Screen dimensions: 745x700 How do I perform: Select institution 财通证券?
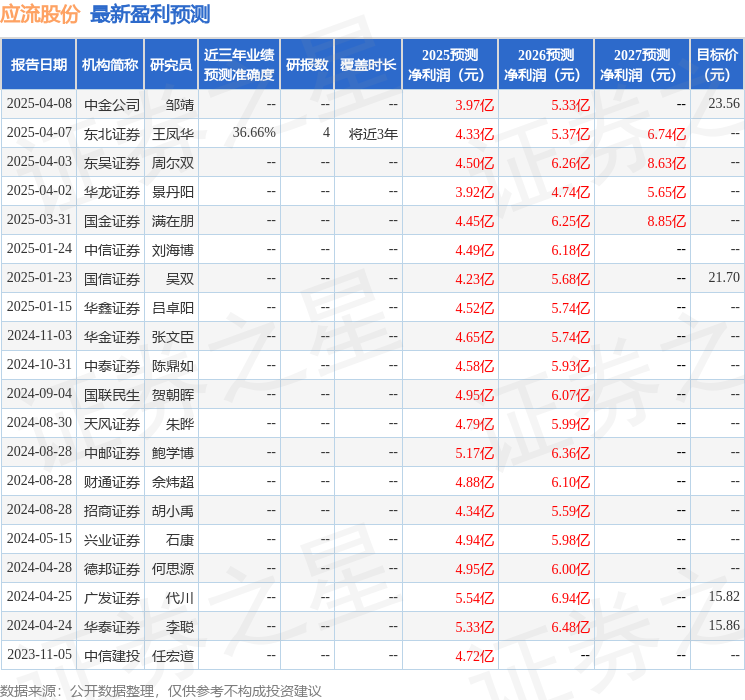click(112, 481)
